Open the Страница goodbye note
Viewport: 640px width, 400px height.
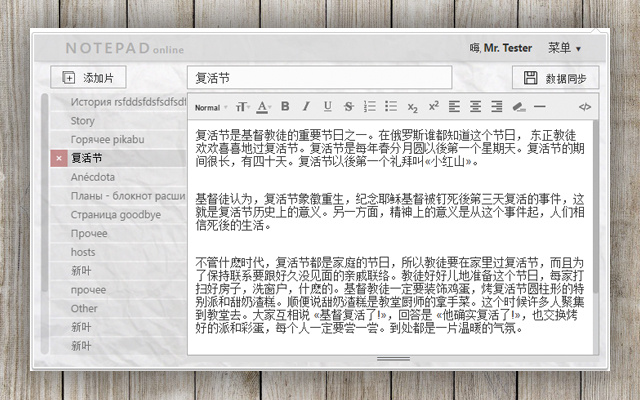[x=118, y=214]
